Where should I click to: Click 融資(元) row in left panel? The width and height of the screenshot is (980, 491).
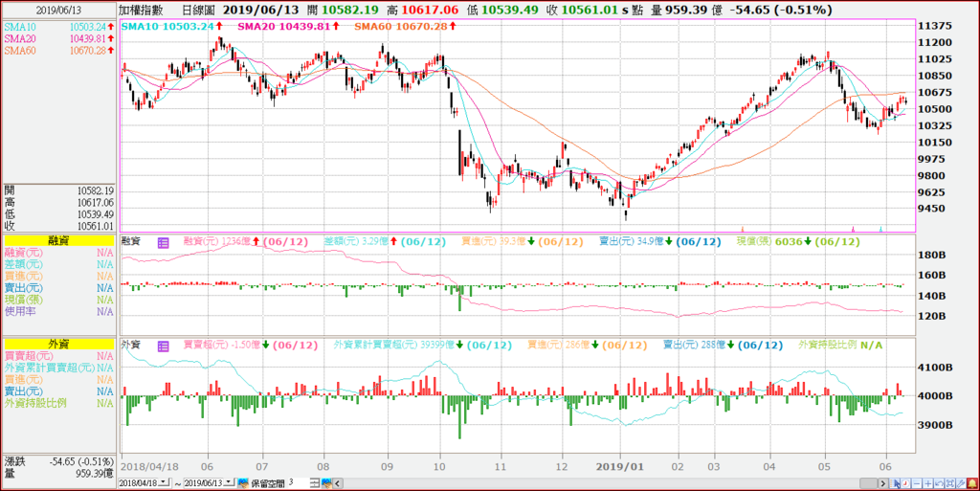pyautogui.click(x=58, y=253)
